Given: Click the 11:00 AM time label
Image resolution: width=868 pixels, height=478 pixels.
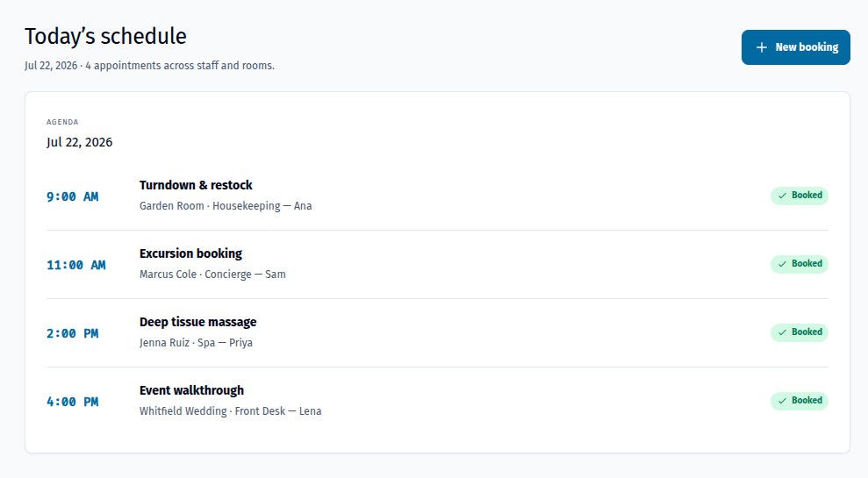Looking at the screenshot, I should [75, 265].
